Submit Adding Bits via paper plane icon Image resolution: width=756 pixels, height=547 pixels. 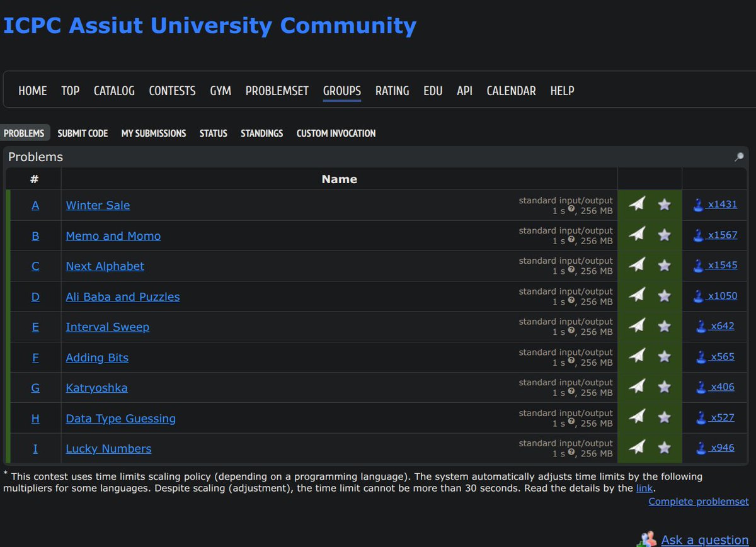coord(637,356)
